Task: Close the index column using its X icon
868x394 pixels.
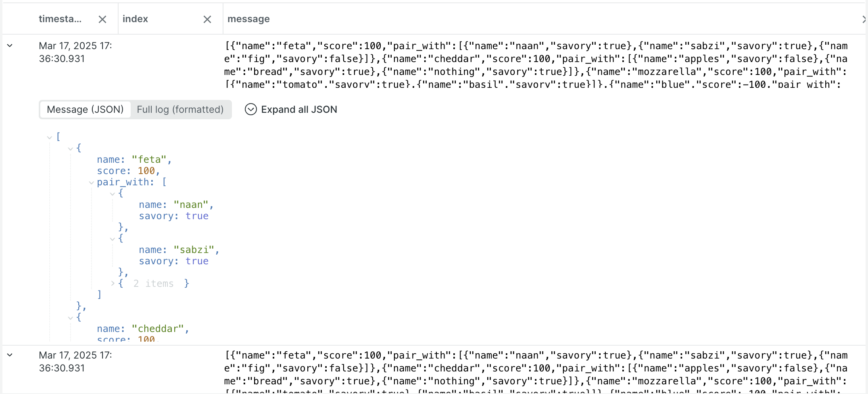Action: pos(207,19)
